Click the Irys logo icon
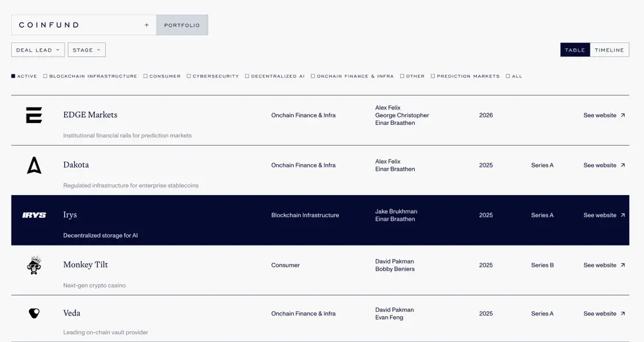 click(34, 215)
